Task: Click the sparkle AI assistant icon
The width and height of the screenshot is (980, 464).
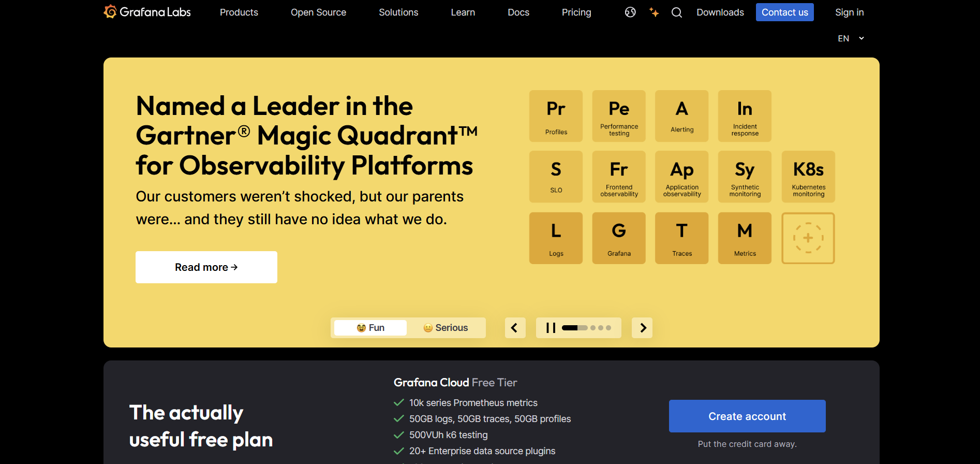Action: [x=654, y=12]
